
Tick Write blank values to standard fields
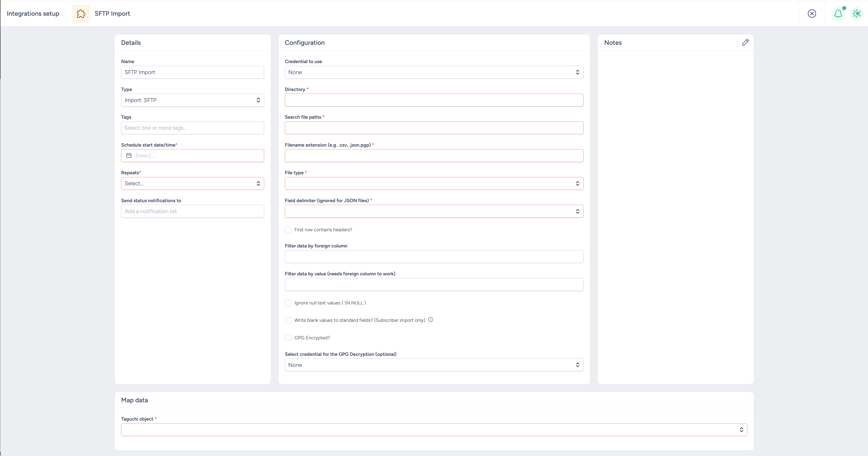[x=288, y=320]
